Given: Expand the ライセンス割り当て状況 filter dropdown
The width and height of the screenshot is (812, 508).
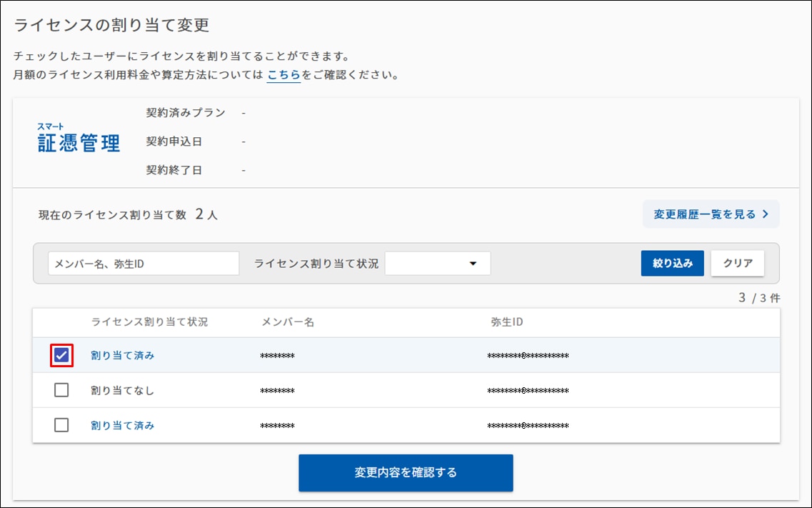Looking at the screenshot, I should [x=438, y=264].
